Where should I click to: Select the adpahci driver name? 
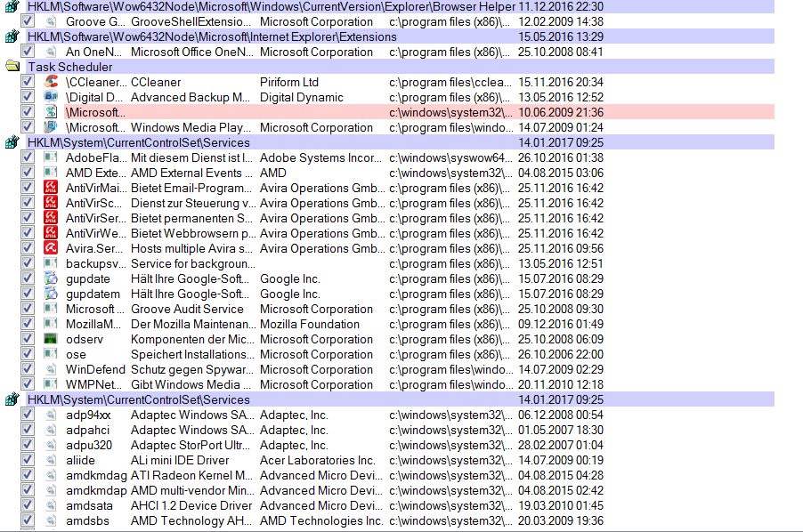tap(87, 430)
